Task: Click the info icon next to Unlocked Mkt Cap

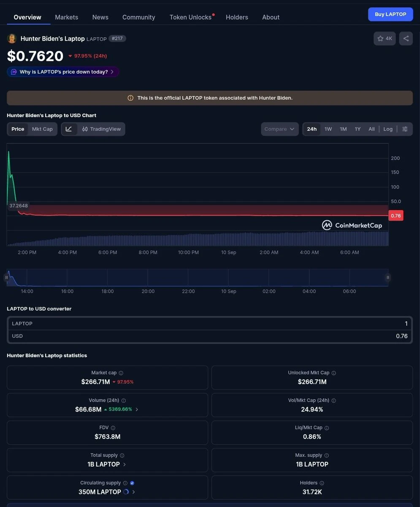Action: pos(334,373)
